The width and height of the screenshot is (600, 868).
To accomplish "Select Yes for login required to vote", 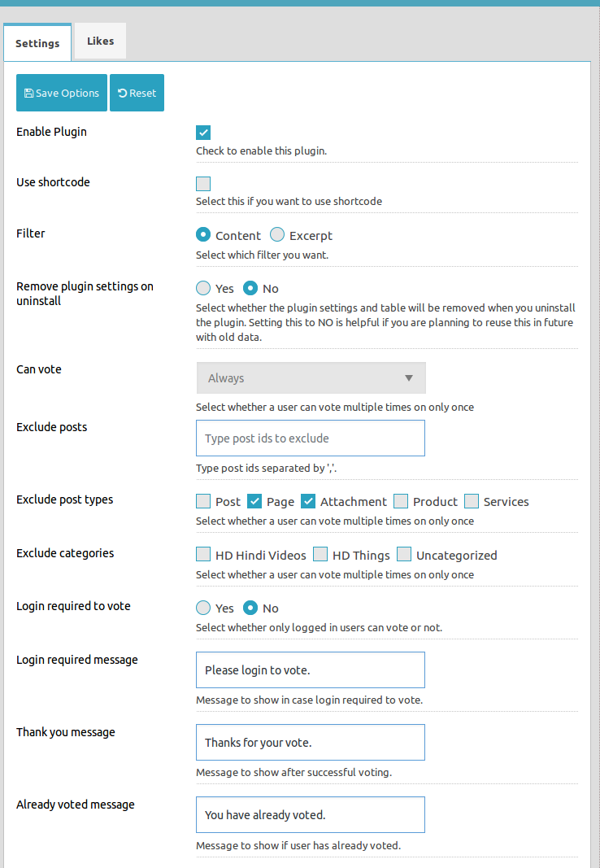I will 203,607.
